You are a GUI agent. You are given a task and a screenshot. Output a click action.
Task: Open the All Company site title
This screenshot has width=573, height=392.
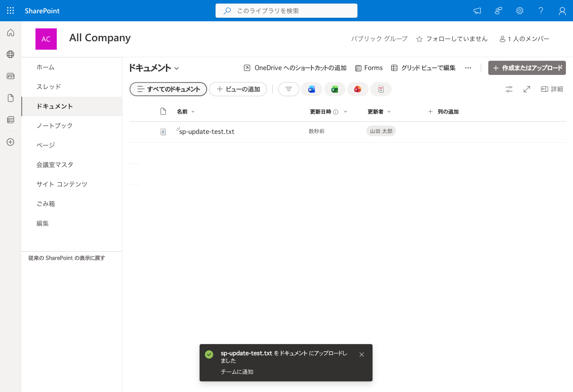tap(100, 38)
